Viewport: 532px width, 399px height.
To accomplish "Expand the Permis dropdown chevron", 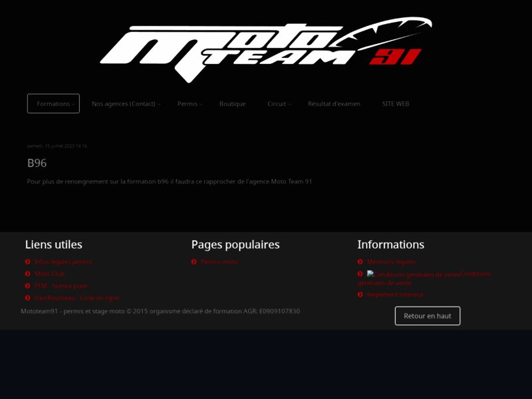I will [201, 104].
